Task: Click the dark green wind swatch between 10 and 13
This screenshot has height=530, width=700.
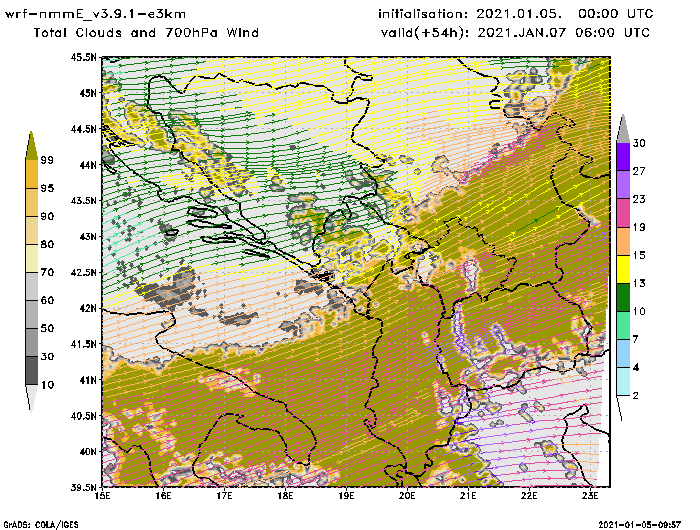Action: pyautogui.click(x=623, y=297)
